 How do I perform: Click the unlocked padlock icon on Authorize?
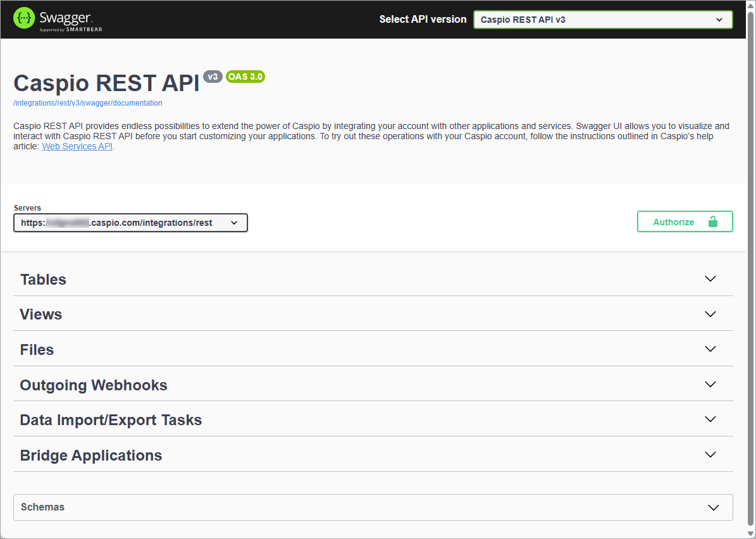(712, 222)
